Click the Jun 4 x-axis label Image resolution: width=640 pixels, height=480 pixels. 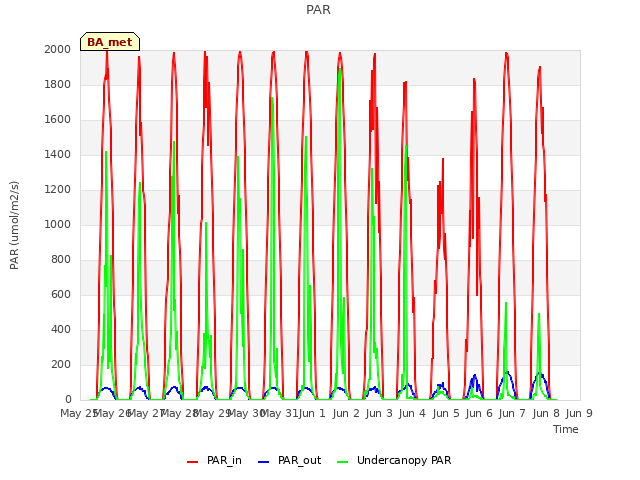click(412, 413)
